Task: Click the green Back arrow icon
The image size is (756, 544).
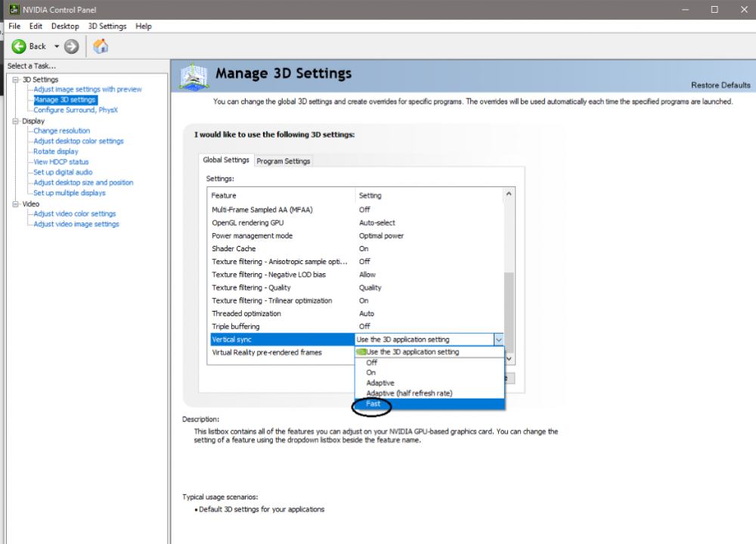Action: click(x=19, y=46)
